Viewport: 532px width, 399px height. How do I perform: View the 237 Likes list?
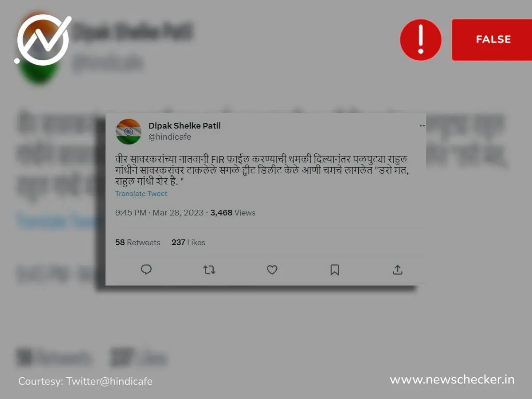(x=188, y=243)
